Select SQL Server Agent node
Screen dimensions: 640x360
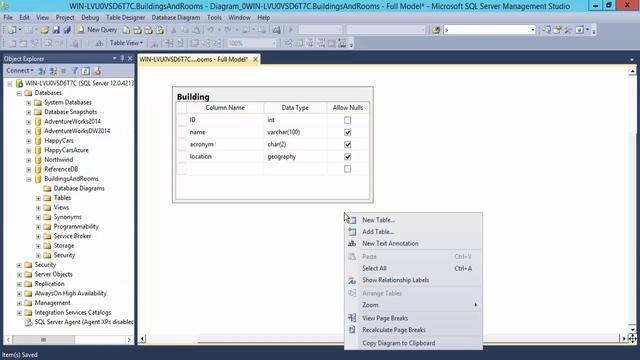pyautogui.click(x=84, y=322)
